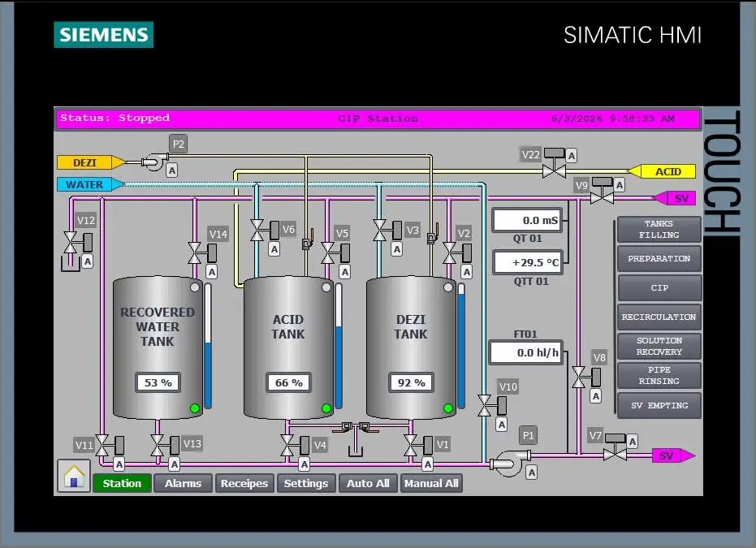Open the Home screen icon
Viewport: 756px width, 548px height.
coord(74,476)
